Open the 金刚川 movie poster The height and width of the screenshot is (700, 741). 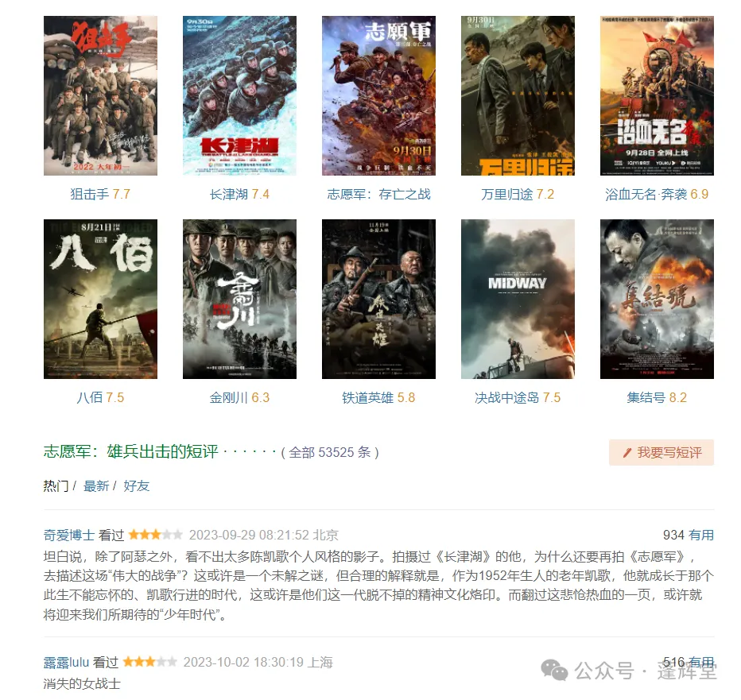(239, 299)
